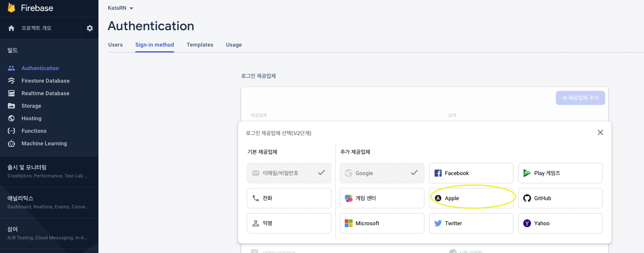Screen dimensions: 644x253
Task: Expand the 출시 및 모니터링 section
Action: [x=49, y=172]
